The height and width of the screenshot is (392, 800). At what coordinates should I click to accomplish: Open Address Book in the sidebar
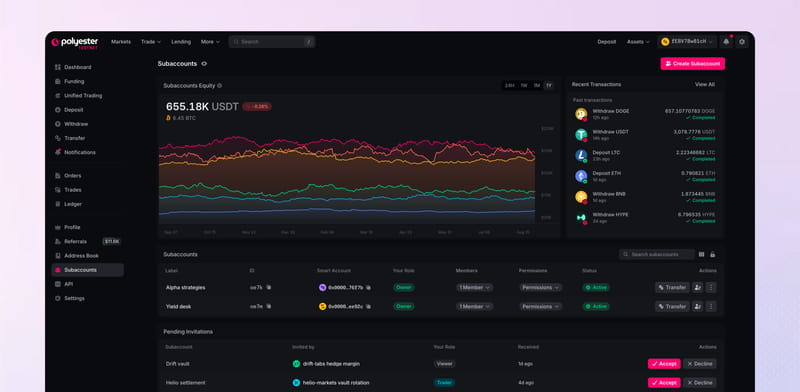(x=87, y=256)
